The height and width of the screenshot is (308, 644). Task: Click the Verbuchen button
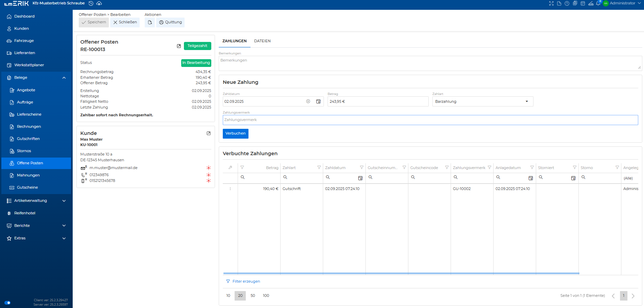236,134
